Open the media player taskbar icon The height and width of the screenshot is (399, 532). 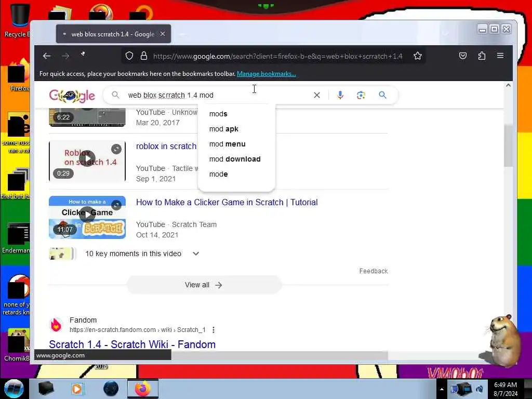(x=77, y=389)
